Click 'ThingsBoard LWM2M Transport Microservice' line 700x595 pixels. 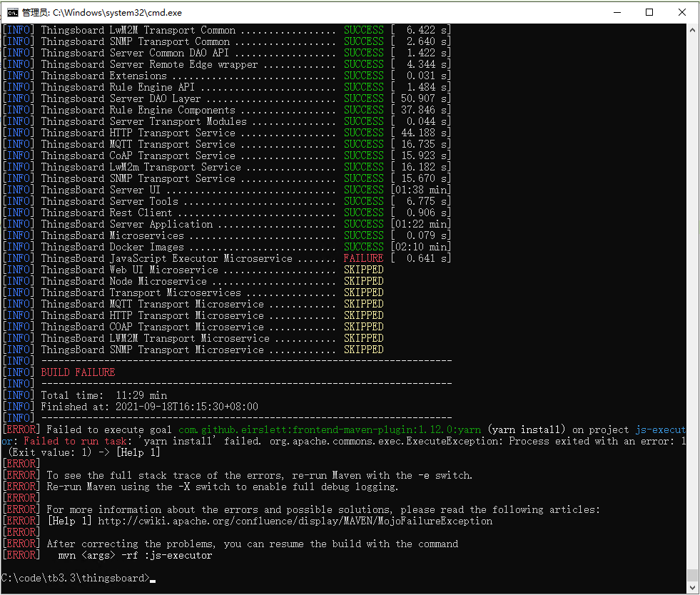pyautogui.click(x=193, y=338)
